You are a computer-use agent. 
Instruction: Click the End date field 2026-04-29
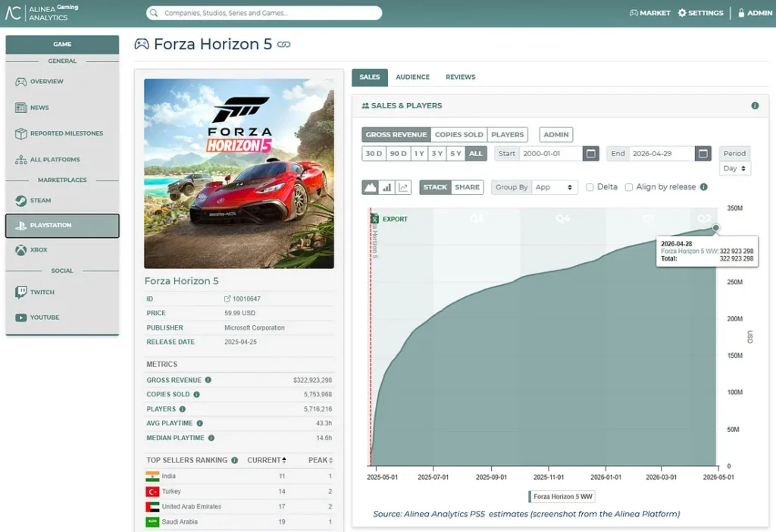662,153
